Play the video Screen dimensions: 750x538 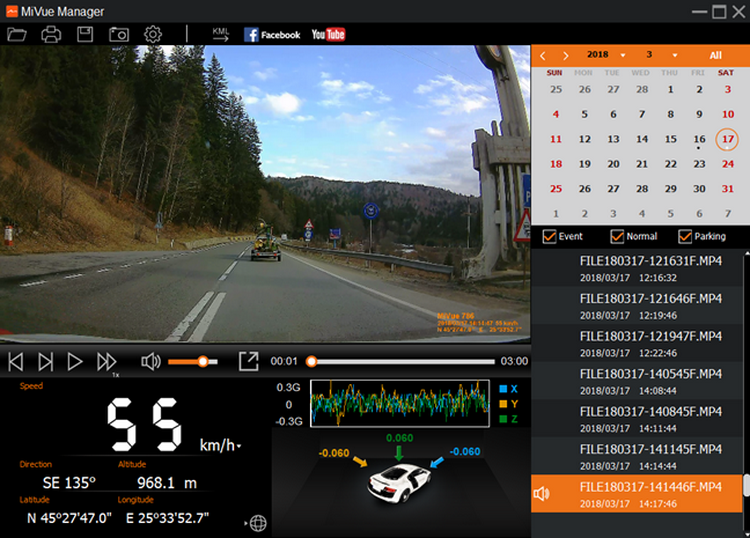(75, 361)
